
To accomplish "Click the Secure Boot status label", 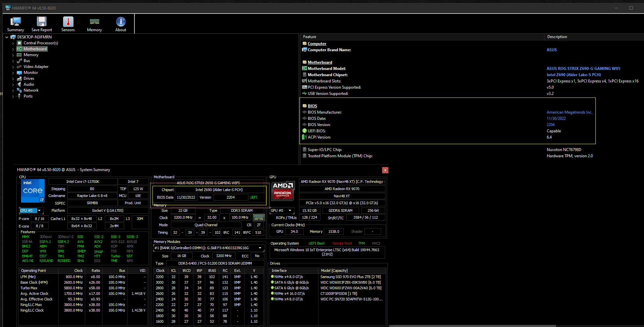I will pyautogui.click(x=342, y=243).
